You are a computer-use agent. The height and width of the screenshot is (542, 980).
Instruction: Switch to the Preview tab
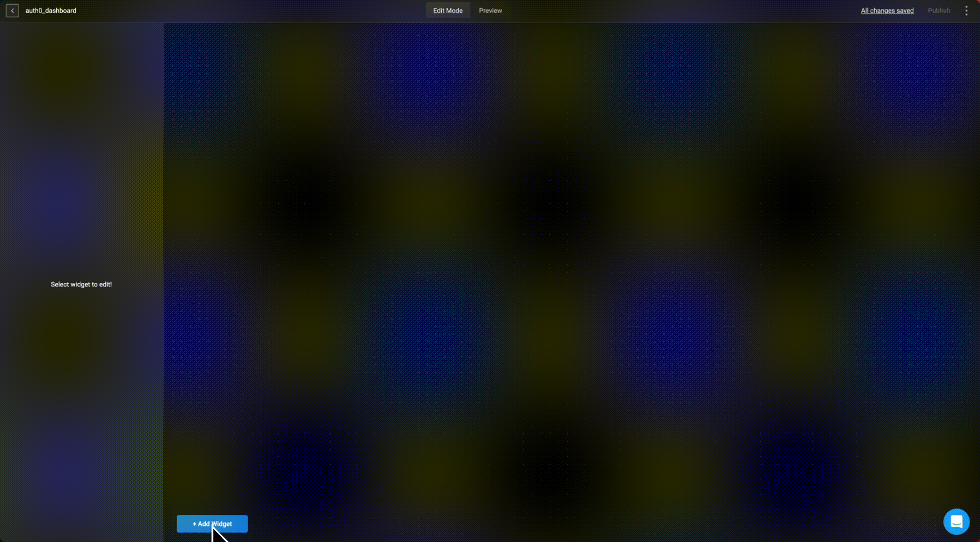pos(490,11)
